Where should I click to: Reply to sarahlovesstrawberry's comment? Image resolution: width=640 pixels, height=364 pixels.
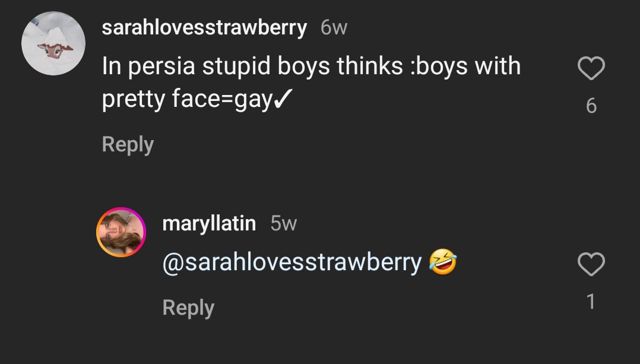coord(128,144)
